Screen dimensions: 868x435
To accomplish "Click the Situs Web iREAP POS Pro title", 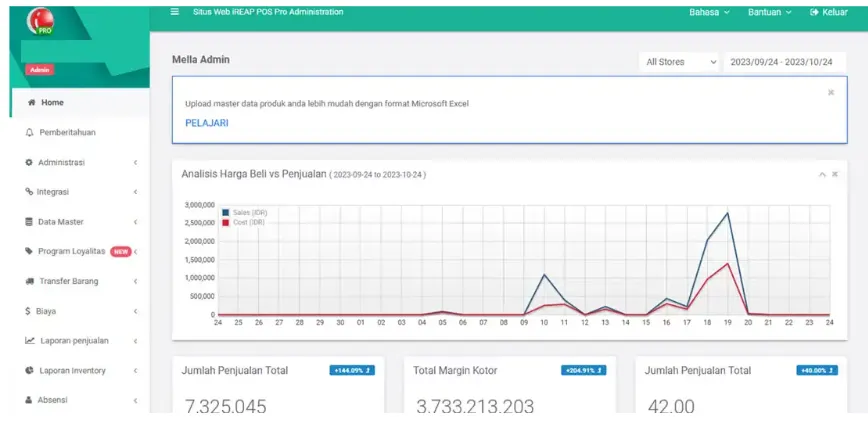I will click(268, 12).
